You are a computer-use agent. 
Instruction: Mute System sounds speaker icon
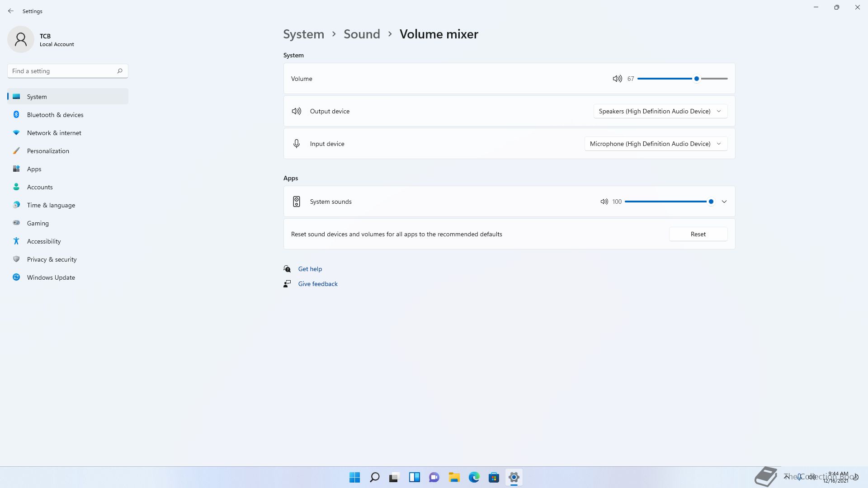coord(604,202)
